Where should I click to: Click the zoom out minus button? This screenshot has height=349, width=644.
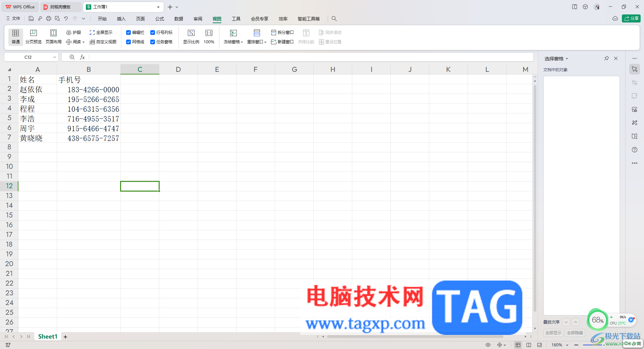click(x=576, y=345)
